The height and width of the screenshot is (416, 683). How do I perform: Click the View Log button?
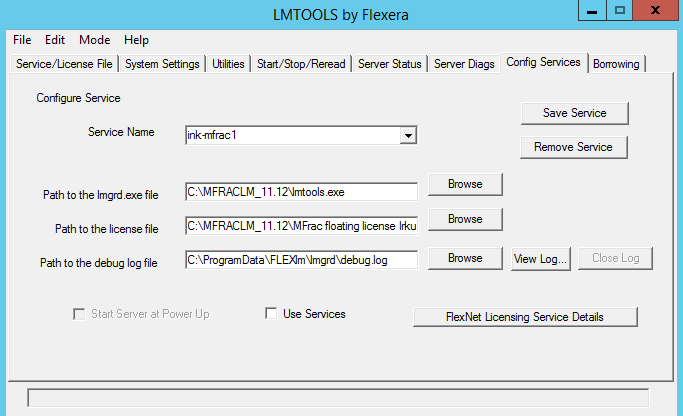(x=541, y=259)
